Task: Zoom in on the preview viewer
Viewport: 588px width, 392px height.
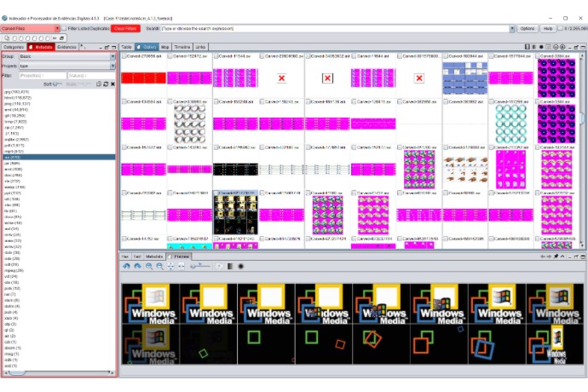Action: (x=149, y=266)
